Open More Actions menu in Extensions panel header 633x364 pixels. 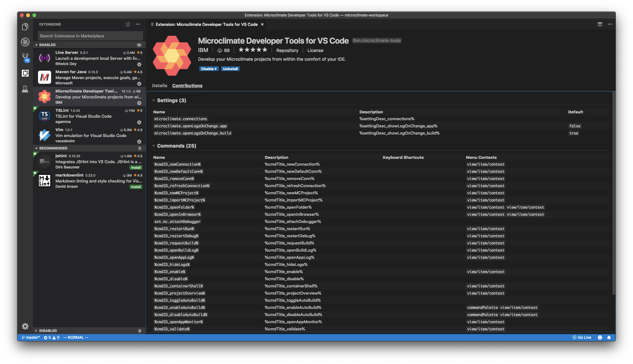(138, 24)
